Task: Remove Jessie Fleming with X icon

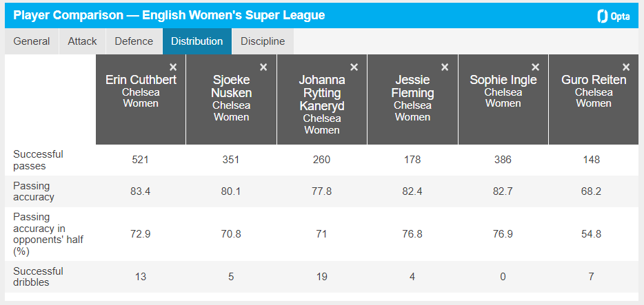Action: click(x=445, y=67)
